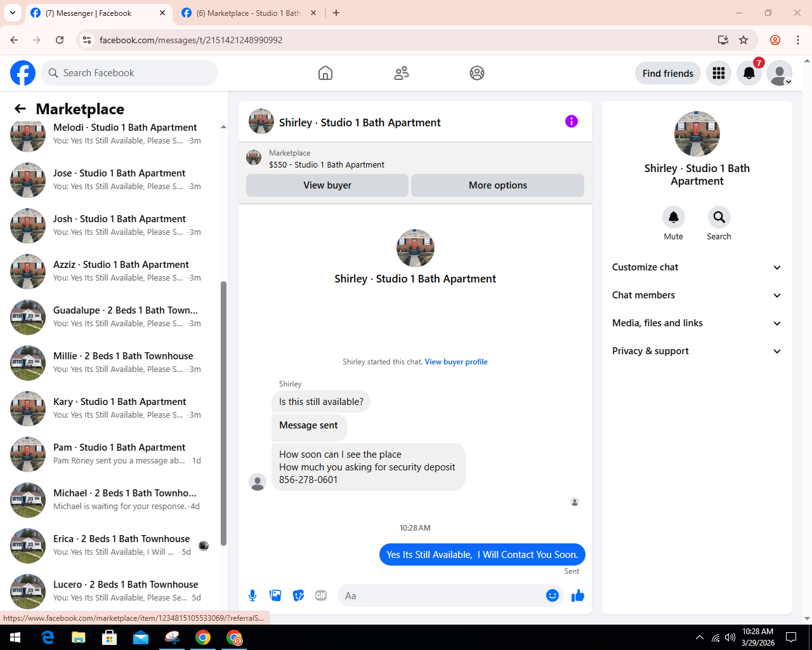The height and width of the screenshot is (650, 812).
Task: Expand Media, files and links section
Action: pos(697,323)
